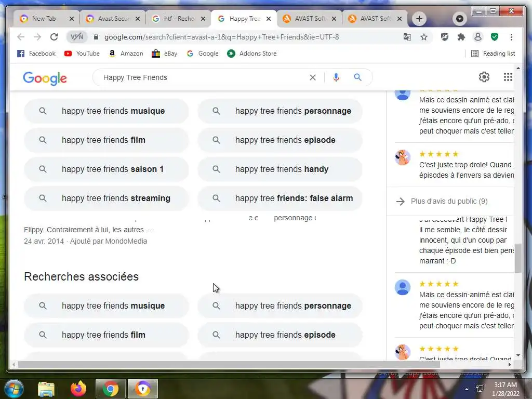532x399 pixels.
Task: Select lower 'happy tree friends film' suggestion
Action: tap(106, 335)
